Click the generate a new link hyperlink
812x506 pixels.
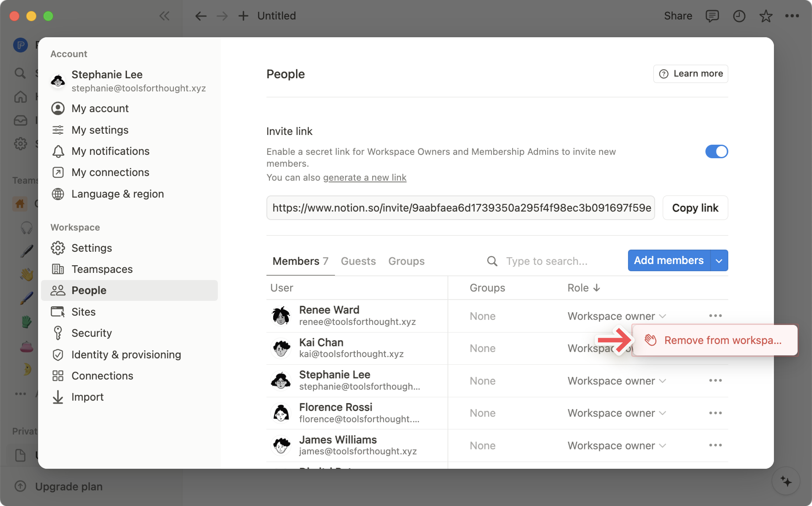click(365, 177)
